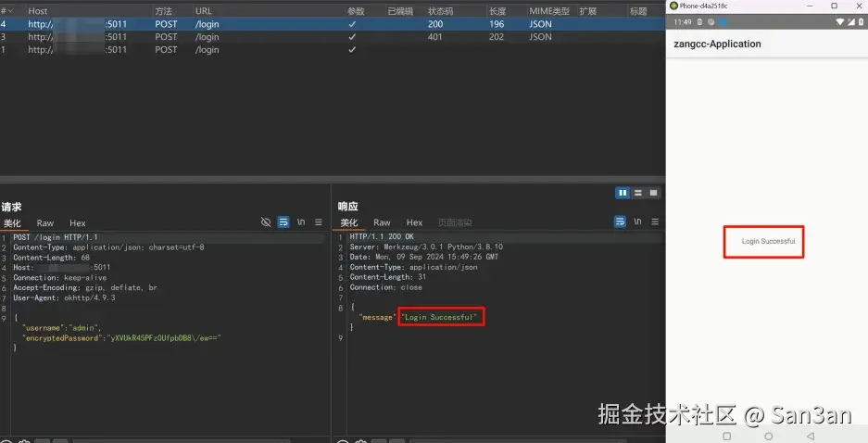
Task: Switch request view to Hex tab
Action: coord(78,223)
